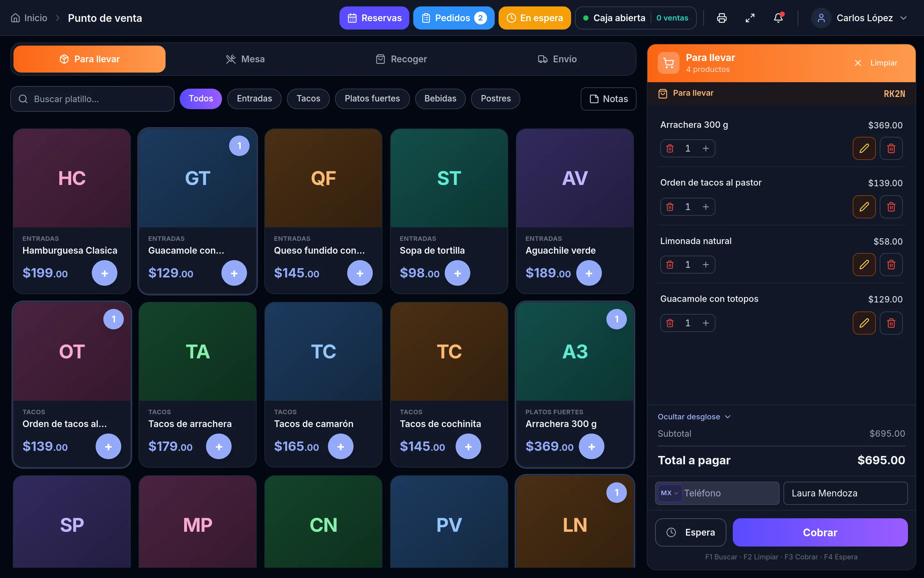Add Aguachile verde with its plus button
Image resolution: width=924 pixels, height=578 pixels.
589,273
